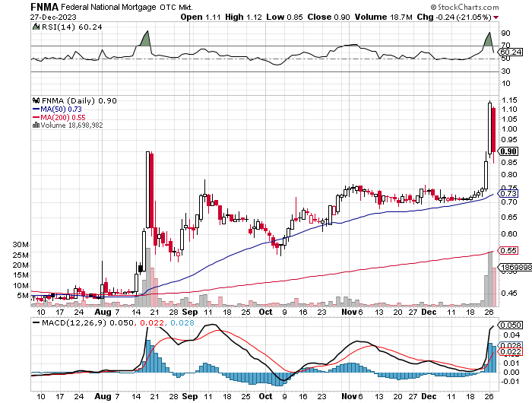Screen dimensions: 532x403
Task: Click the 5M volume axis label
Action: tap(23, 295)
